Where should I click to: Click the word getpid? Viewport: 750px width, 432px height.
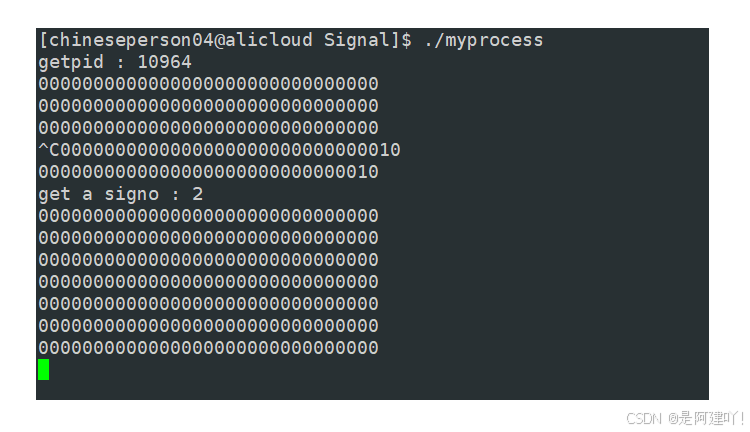(x=71, y=62)
